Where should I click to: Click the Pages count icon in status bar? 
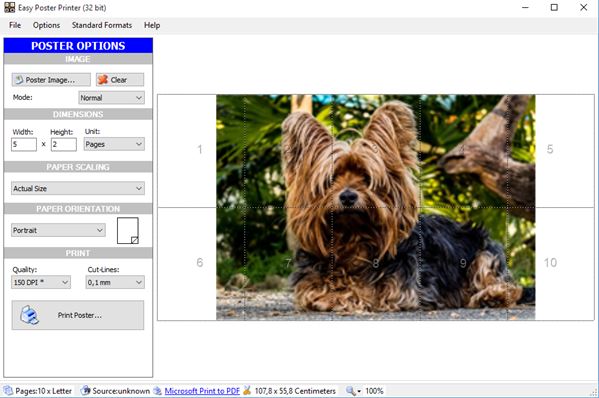(8, 391)
